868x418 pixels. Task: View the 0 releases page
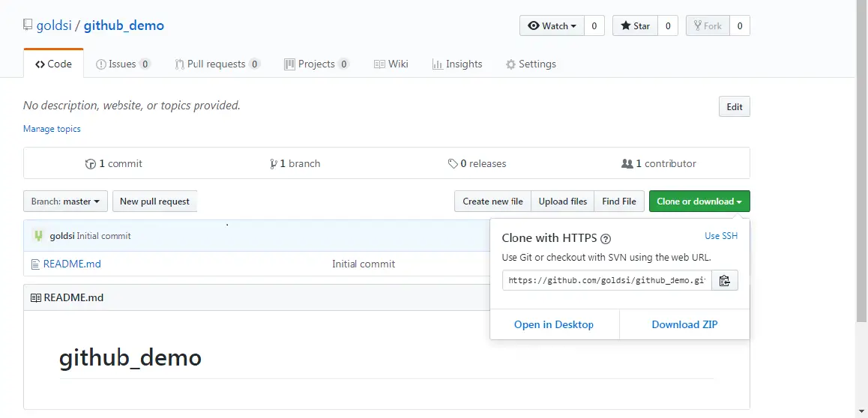pos(477,163)
